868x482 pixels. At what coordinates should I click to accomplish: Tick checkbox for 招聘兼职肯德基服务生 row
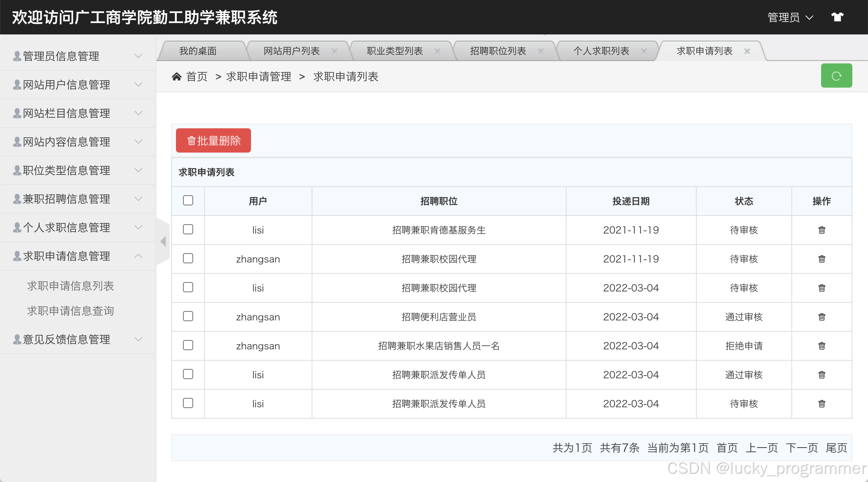pos(188,229)
